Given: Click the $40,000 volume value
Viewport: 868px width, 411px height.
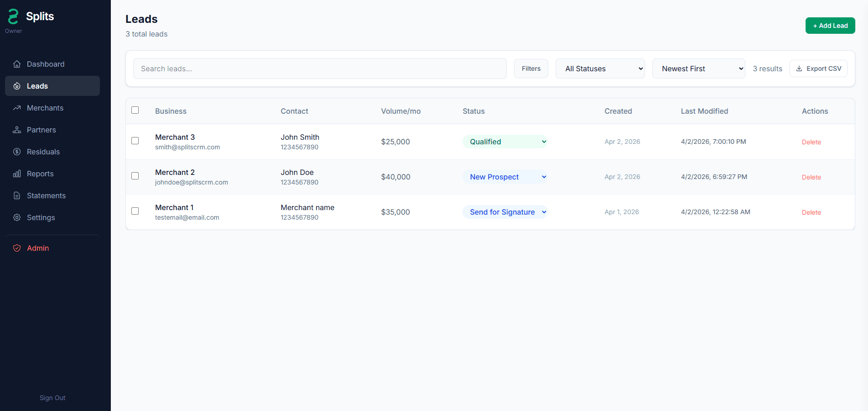Looking at the screenshot, I should pyautogui.click(x=395, y=177).
